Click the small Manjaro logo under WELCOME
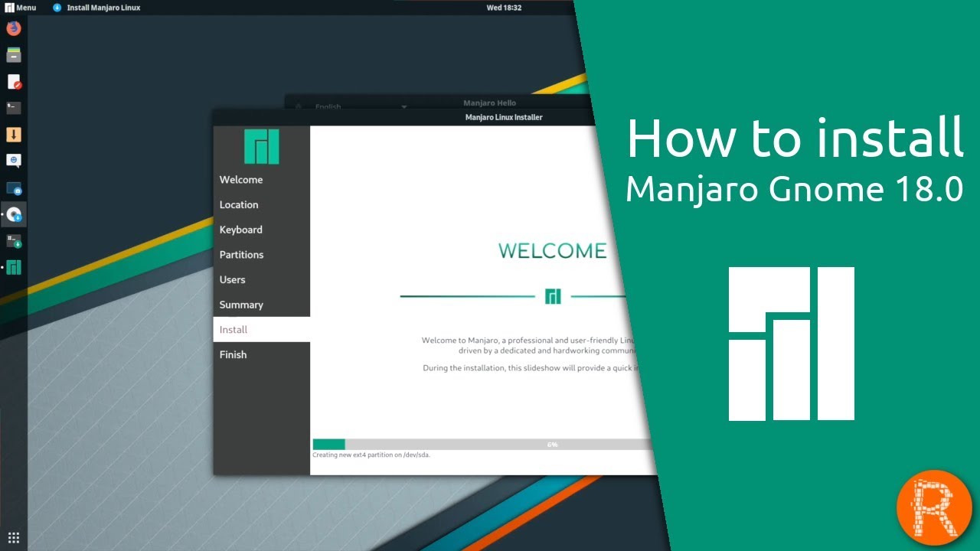 click(x=553, y=296)
